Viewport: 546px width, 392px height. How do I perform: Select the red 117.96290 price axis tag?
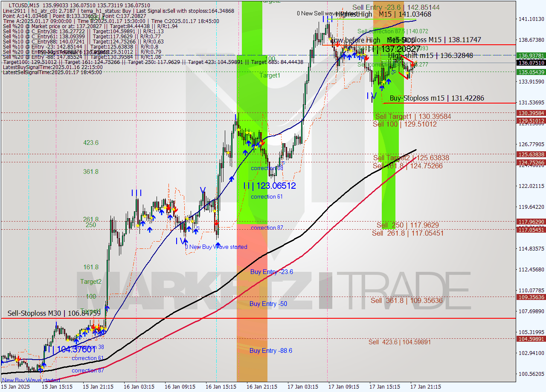pos(531,222)
